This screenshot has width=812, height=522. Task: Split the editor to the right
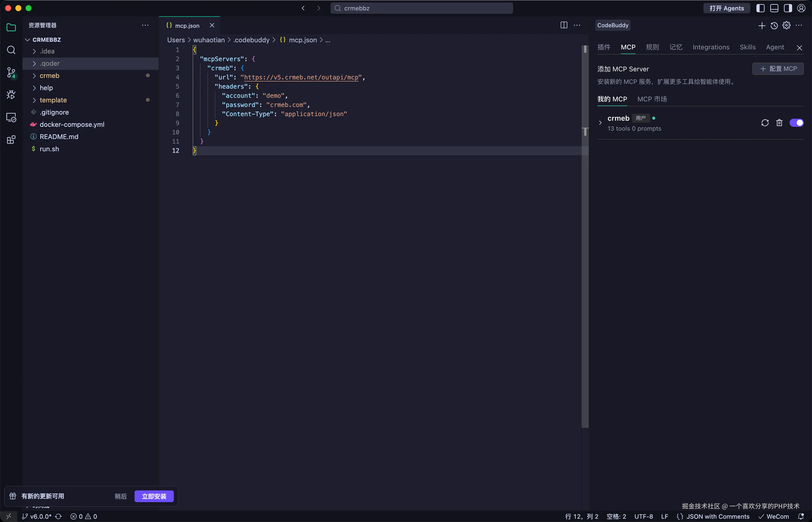[x=564, y=25]
